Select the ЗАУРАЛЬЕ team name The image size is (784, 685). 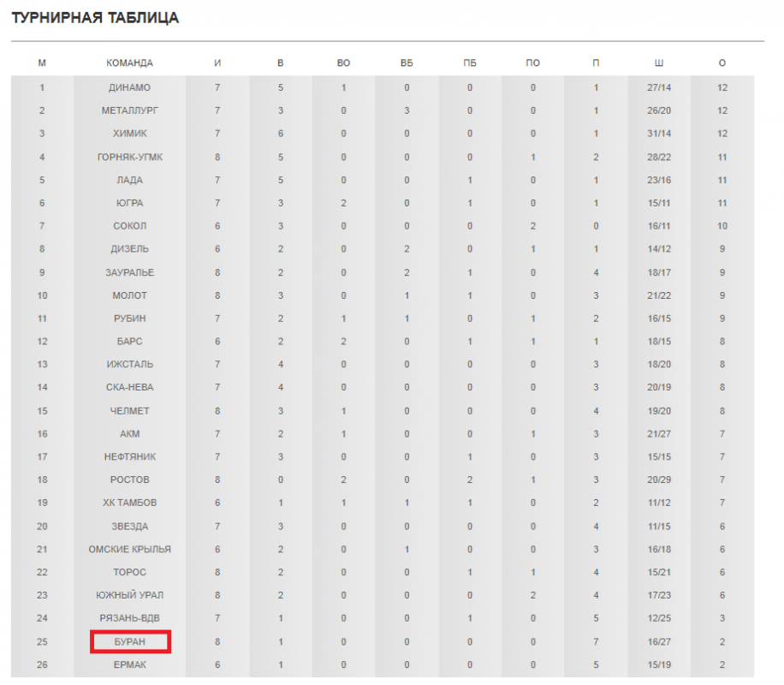(129, 272)
